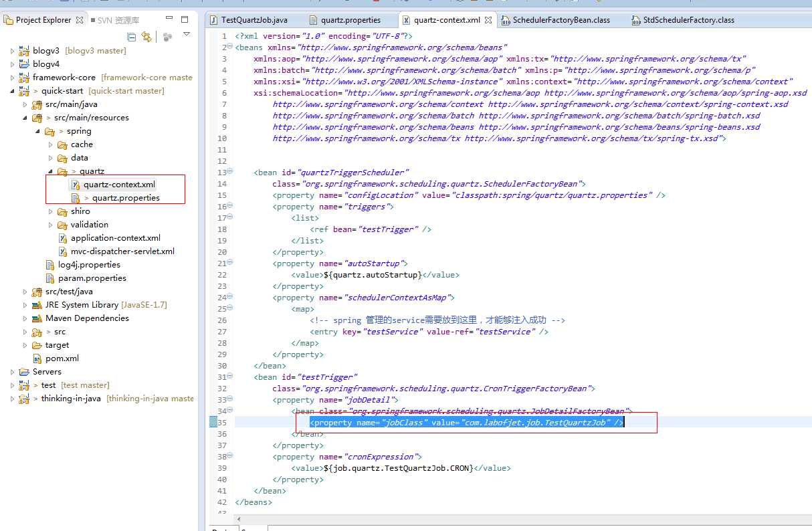Viewport: 812px width, 531px height.
Task: Switch to SchedulerFactoryBean.class tab
Action: [x=555, y=20]
